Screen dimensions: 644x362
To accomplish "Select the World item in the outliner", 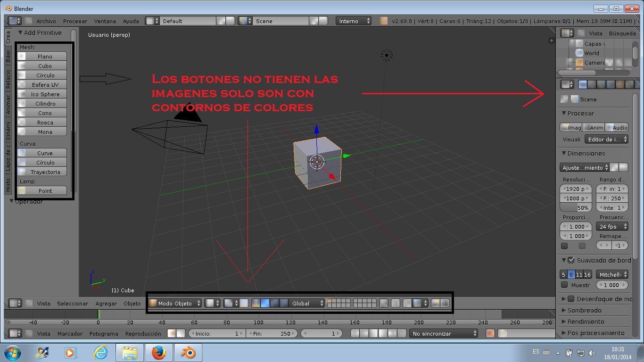I will coord(591,53).
